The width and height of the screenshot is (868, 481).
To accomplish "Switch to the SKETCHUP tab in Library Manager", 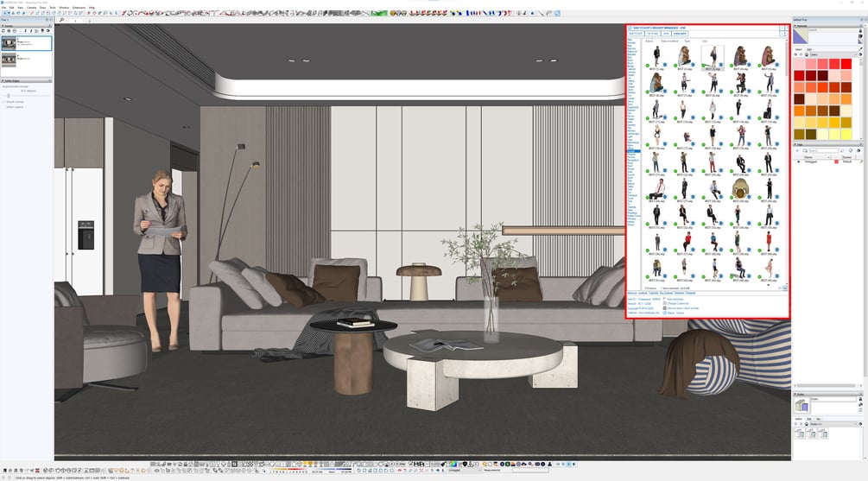I will [x=636, y=33].
